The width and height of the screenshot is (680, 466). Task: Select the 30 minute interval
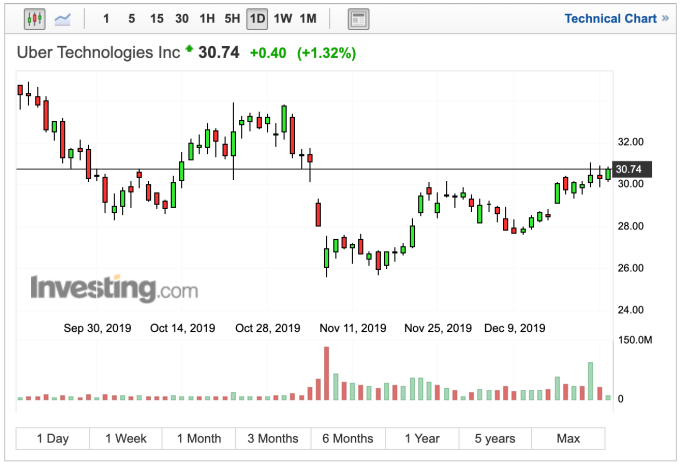click(x=182, y=19)
